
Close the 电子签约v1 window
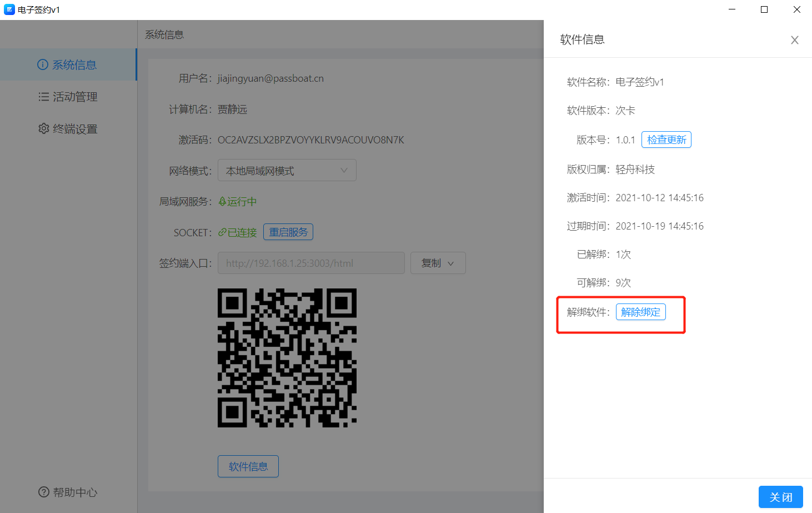pyautogui.click(x=796, y=9)
